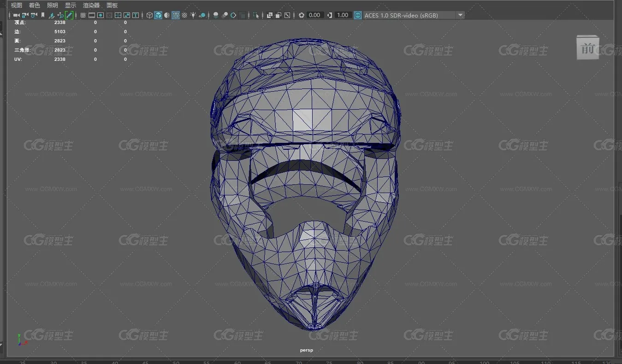
Task: Click the Shadows icon
Action: [202, 15]
